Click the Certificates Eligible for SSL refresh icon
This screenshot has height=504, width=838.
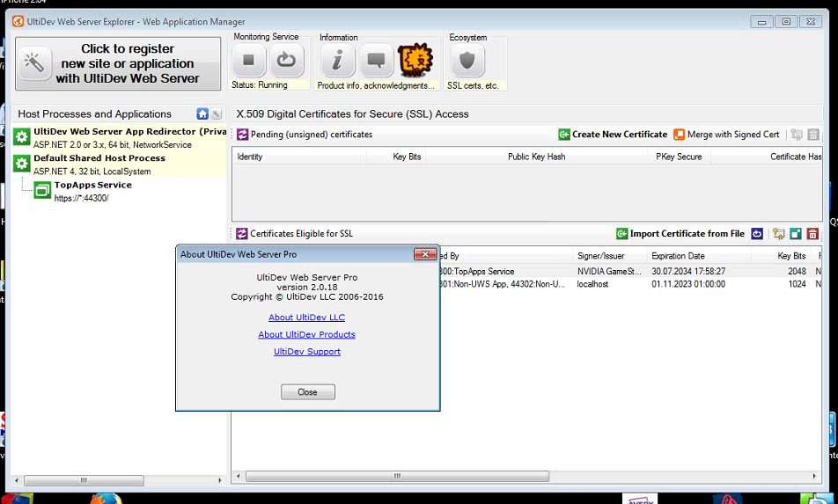[x=242, y=234]
